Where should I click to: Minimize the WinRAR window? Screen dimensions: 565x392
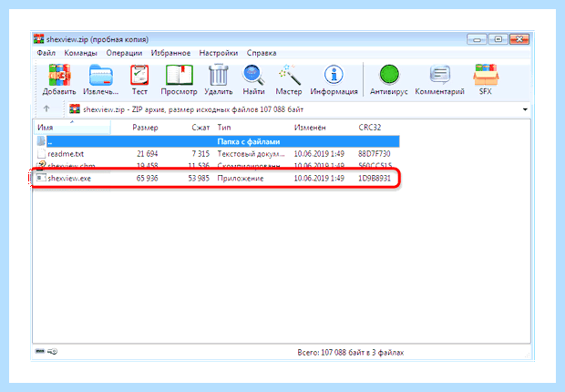tap(477, 39)
